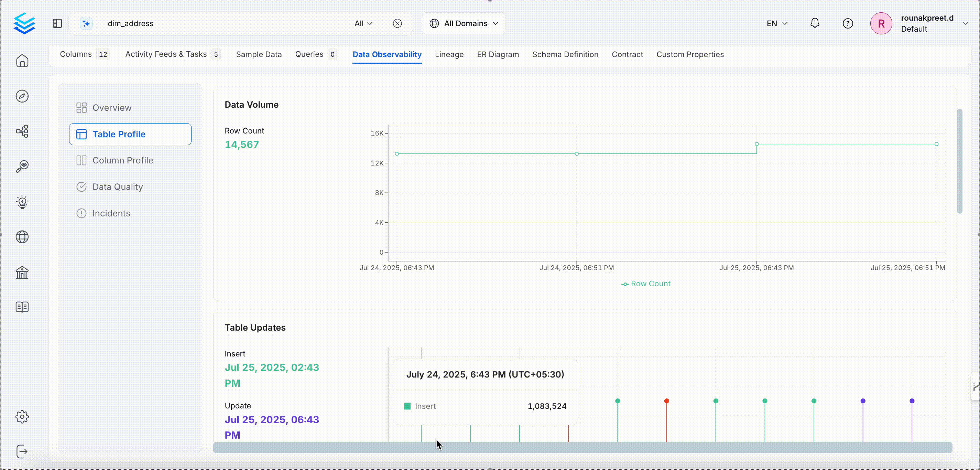
Task: Select Column Profile in side panel
Action: click(x=122, y=160)
